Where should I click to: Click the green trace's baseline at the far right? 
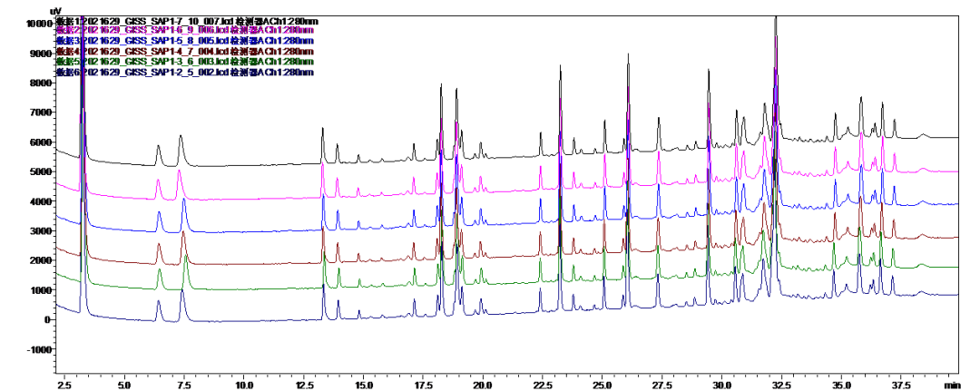(944, 267)
